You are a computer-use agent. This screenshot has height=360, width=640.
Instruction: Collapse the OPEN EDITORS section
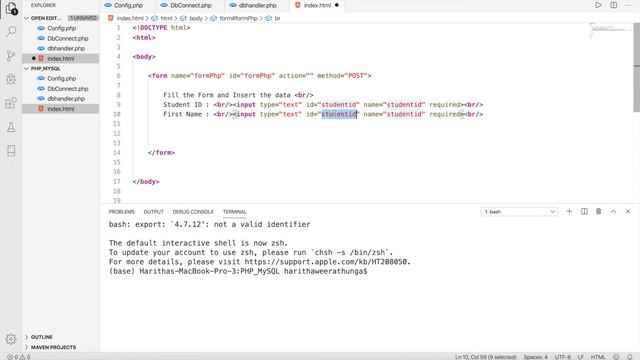[27, 18]
